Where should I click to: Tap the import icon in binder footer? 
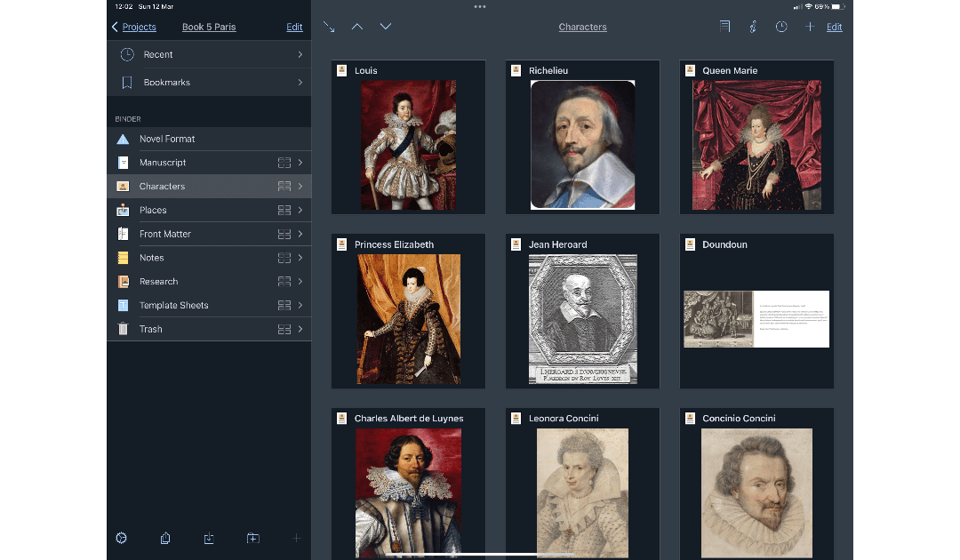tap(209, 538)
